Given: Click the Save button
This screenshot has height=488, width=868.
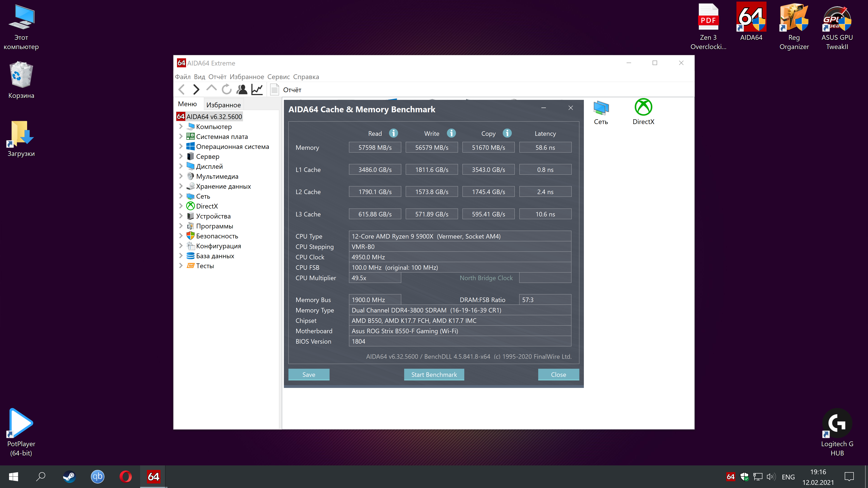Looking at the screenshot, I should [309, 375].
